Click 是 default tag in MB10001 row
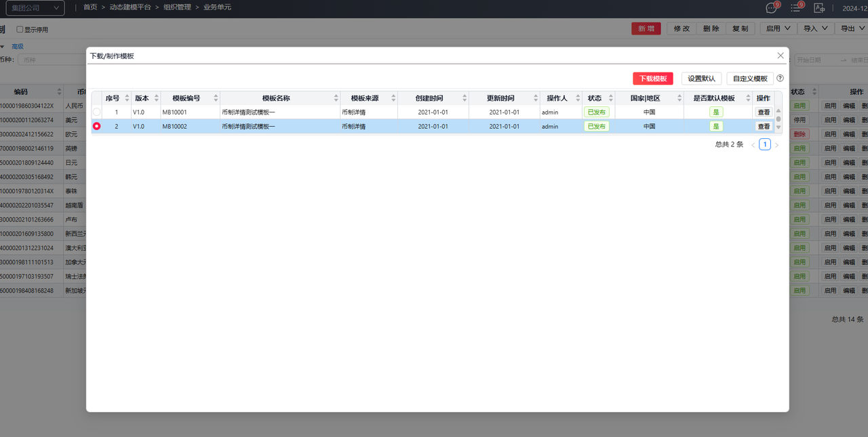Image resolution: width=868 pixels, height=437 pixels. click(716, 112)
